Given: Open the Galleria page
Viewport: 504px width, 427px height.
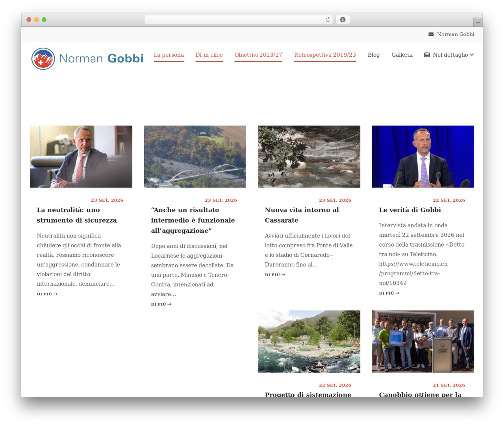Looking at the screenshot, I should [402, 55].
